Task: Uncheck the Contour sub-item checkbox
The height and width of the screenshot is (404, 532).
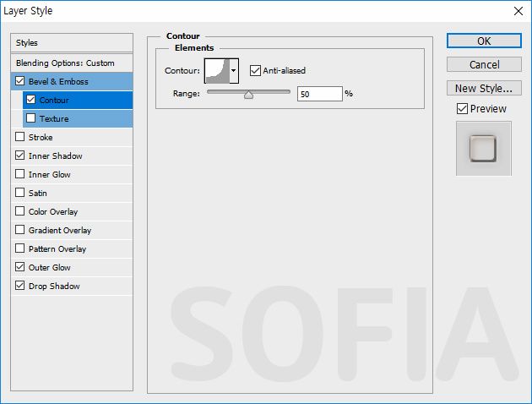Action: 31,100
